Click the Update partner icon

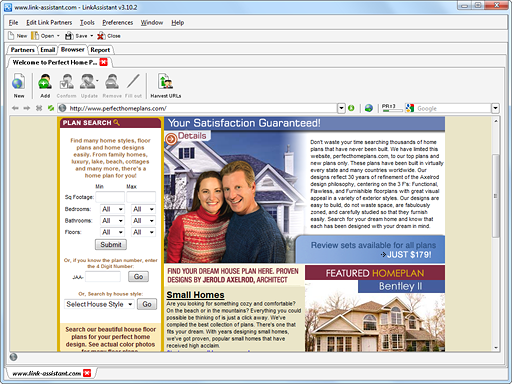[89, 82]
